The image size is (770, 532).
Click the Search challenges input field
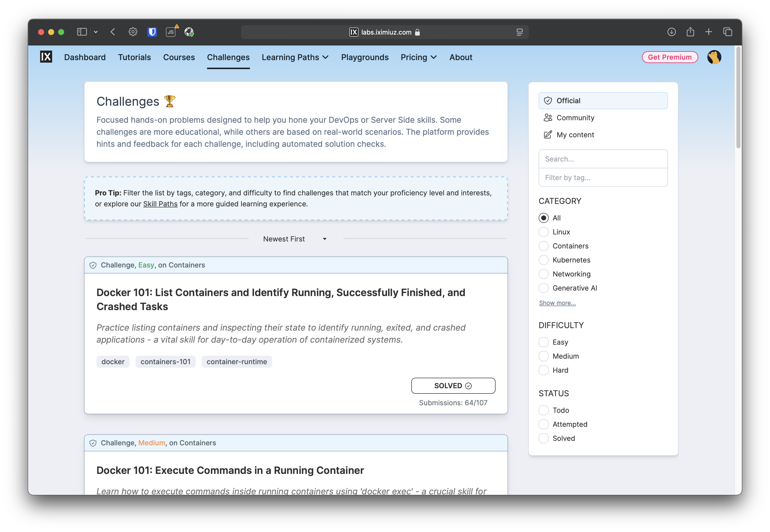coord(603,159)
